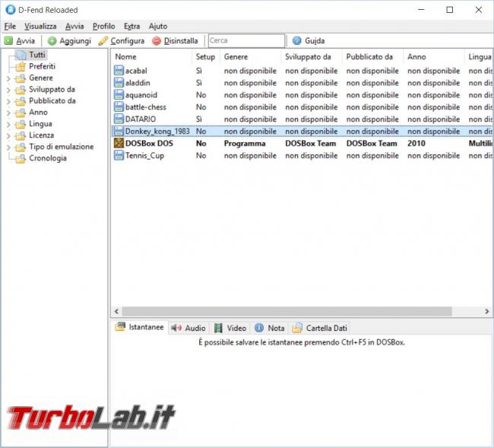The width and height of the screenshot is (494, 448).
Task: Click the DOSBox DOS program icon
Action: [119, 143]
